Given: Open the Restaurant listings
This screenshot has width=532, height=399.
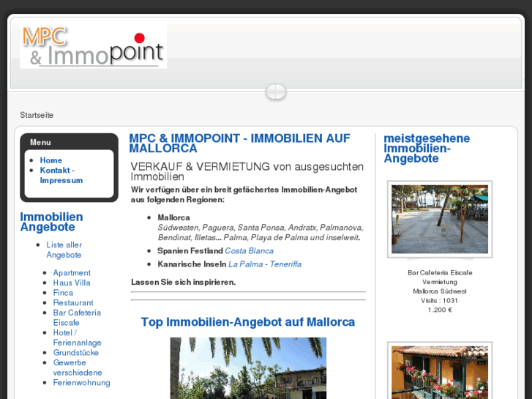Looking at the screenshot, I should pyautogui.click(x=73, y=302).
